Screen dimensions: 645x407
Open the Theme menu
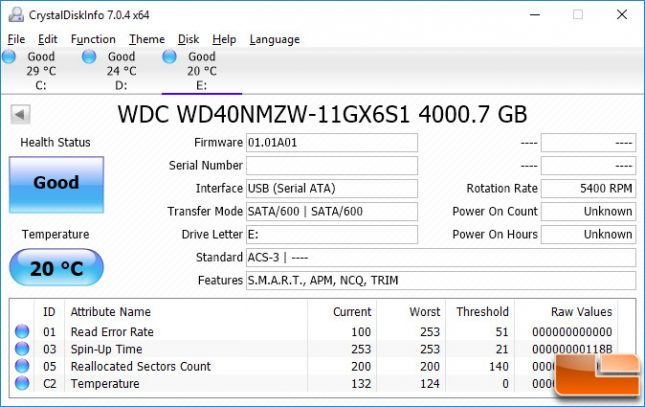pyautogui.click(x=147, y=39)
